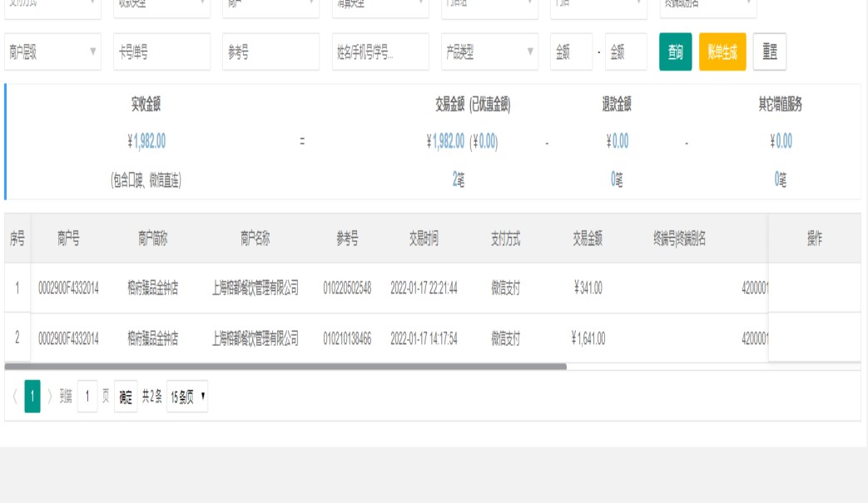Click the next page arrow icon

49,397
